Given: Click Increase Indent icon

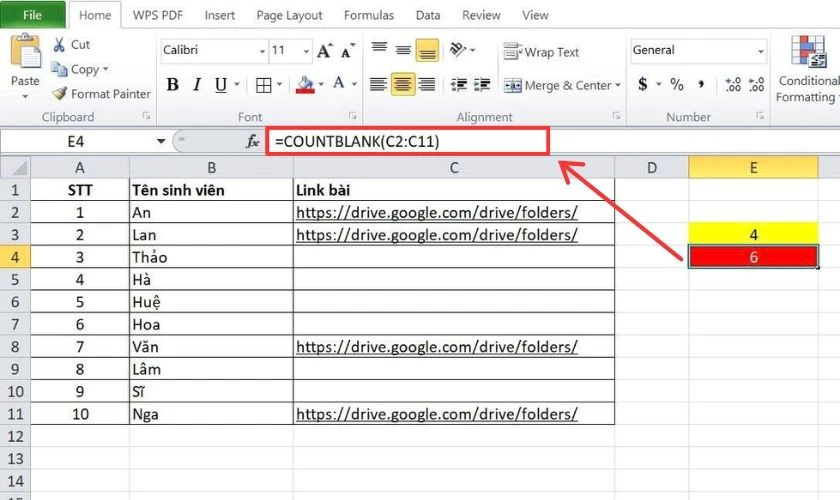Looking at the screenshot, I should click(x=482, y=85).
